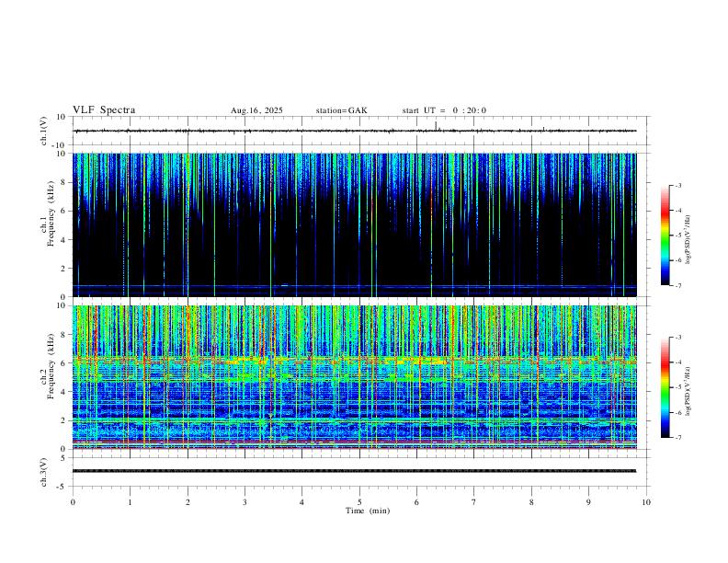Click the ch.2 spectrogram panel
The image size is (728, 563).
coord(354,377)
